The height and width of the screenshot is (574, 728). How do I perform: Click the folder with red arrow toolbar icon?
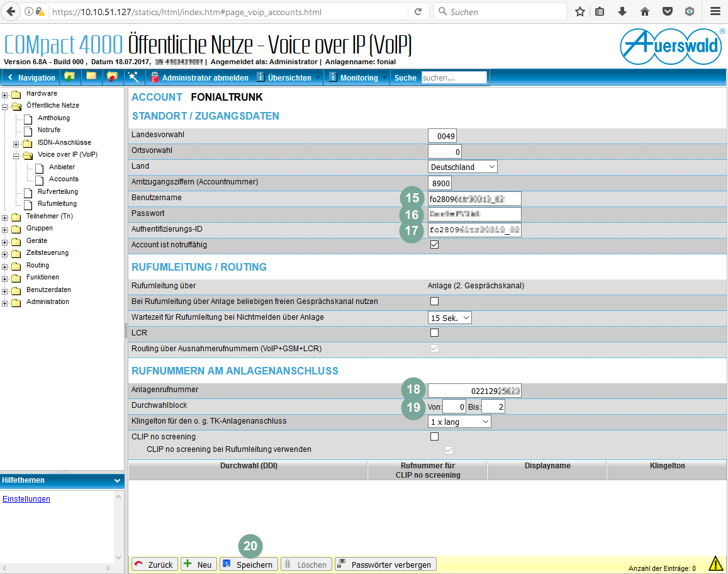pos(112,77)
